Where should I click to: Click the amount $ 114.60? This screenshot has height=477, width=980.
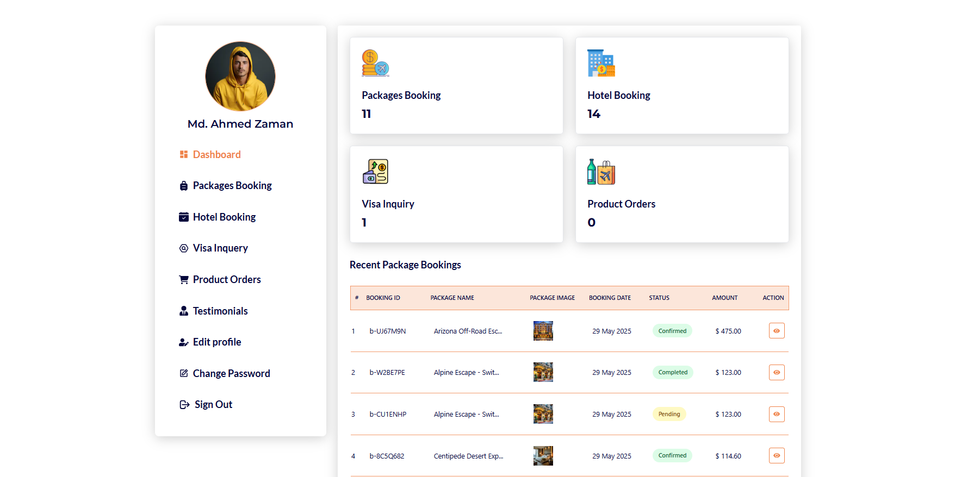(x=728, y=456)
